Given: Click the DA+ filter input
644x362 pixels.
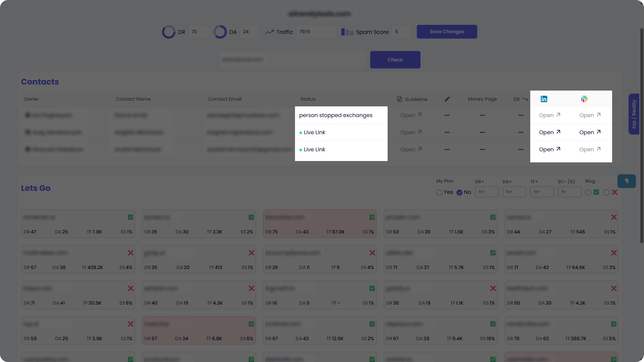Looking at the screenshot, I should coord(514,192).
